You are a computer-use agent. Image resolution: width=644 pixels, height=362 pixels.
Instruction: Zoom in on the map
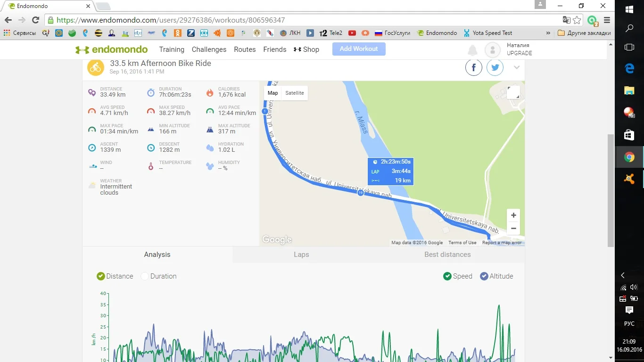pyautogui.click(x=513, y=215)
